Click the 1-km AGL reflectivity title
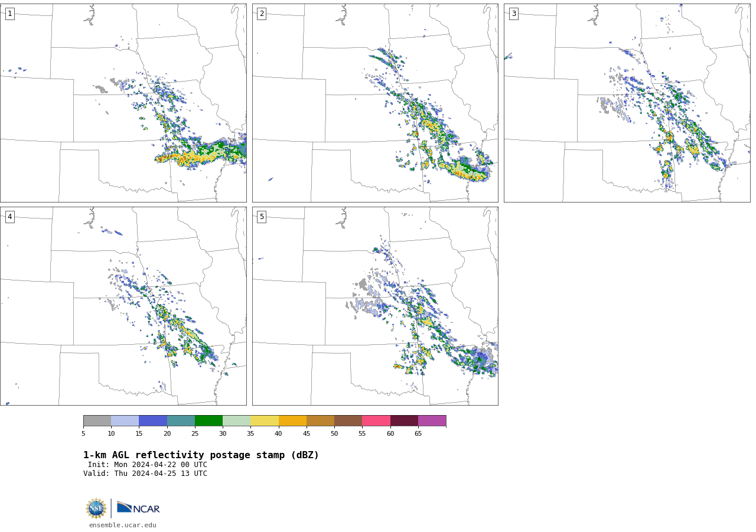 click(201, 455)
